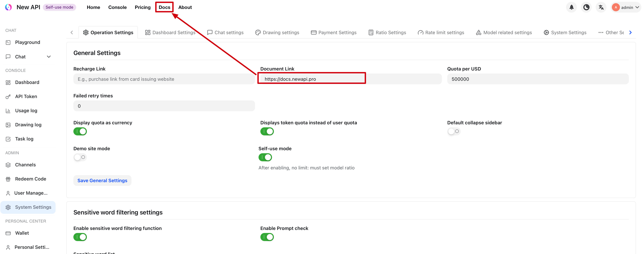Open Pricing in top navigation
Image resolution: width=644 pixels, height=254 pixels.
pos(143,7)
